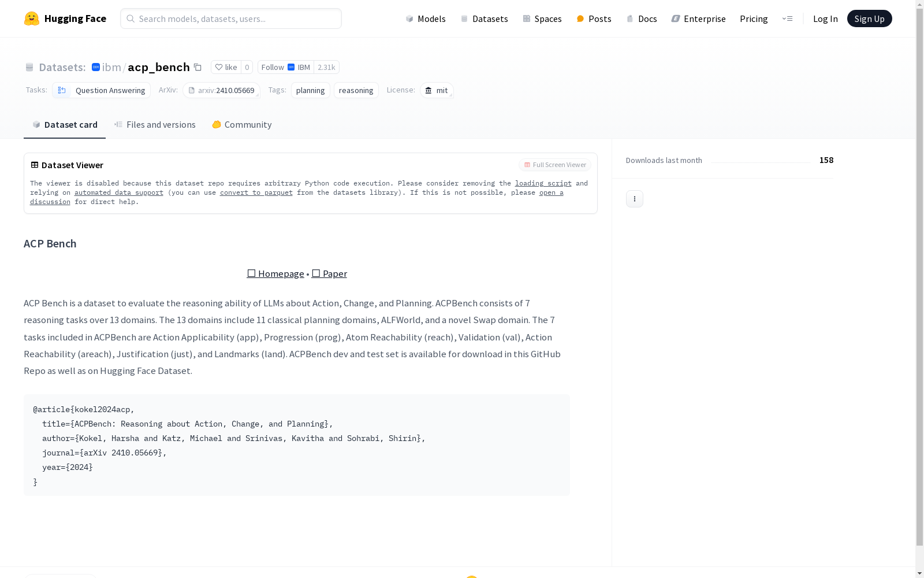Click the arXiv document icon
This screenshot has width=924, height=578.
tap(192, 90)
